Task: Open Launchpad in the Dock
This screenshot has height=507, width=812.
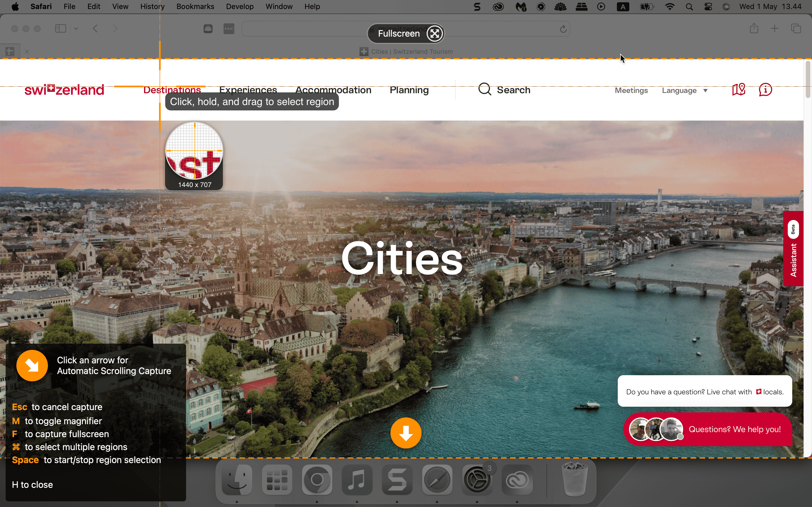Action: click(277, 480)
